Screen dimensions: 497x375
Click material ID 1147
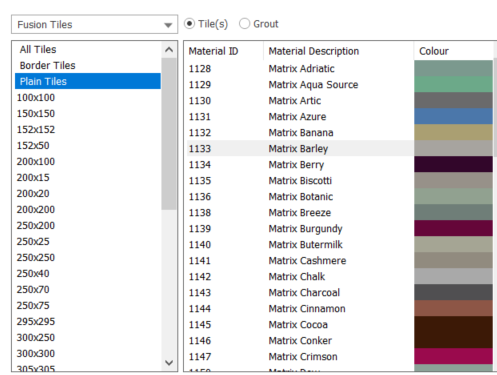coord(200,357)
